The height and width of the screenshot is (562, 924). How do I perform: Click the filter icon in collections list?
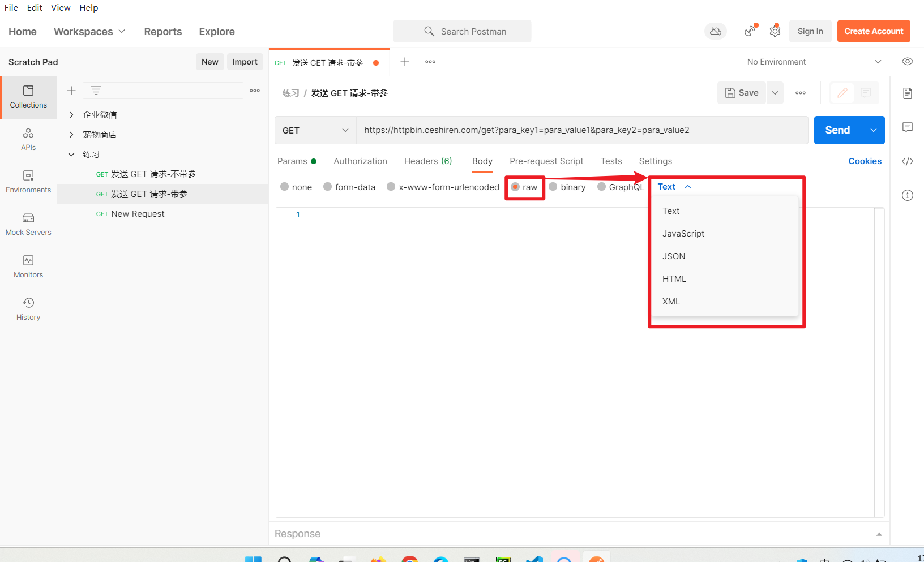click(x=96, y=91)
